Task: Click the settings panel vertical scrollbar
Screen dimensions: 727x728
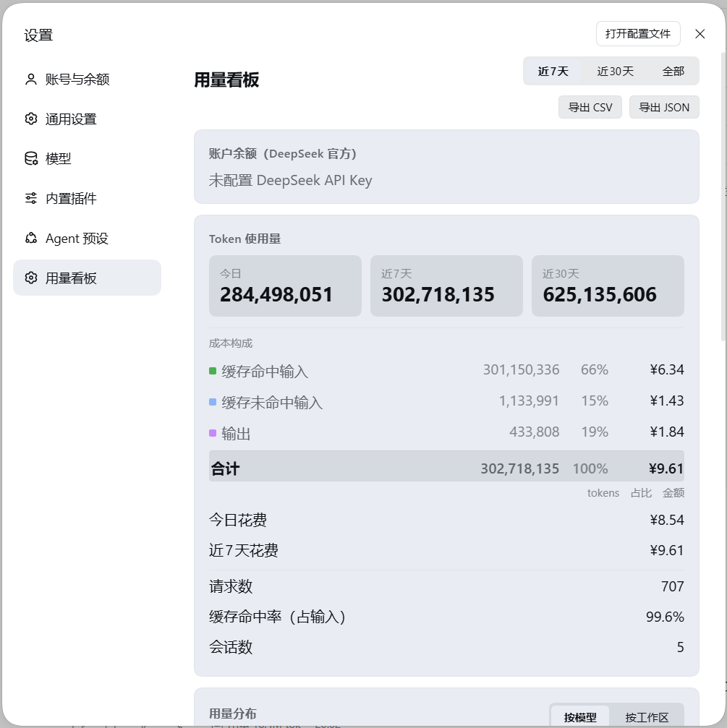Action: [x=723, y=197]
